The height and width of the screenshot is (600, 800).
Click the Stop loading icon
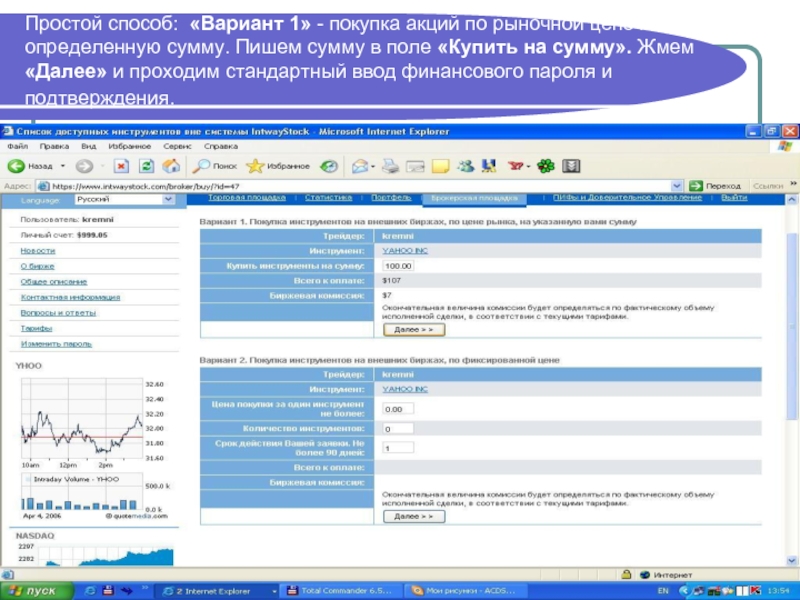(121, 166)
